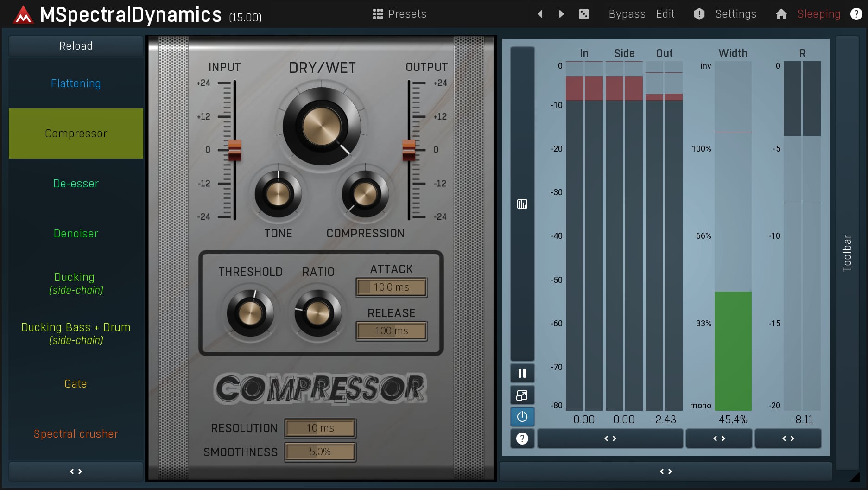868x490 pixels.
Task: Click the random preset dice icon
Action: 583,14
